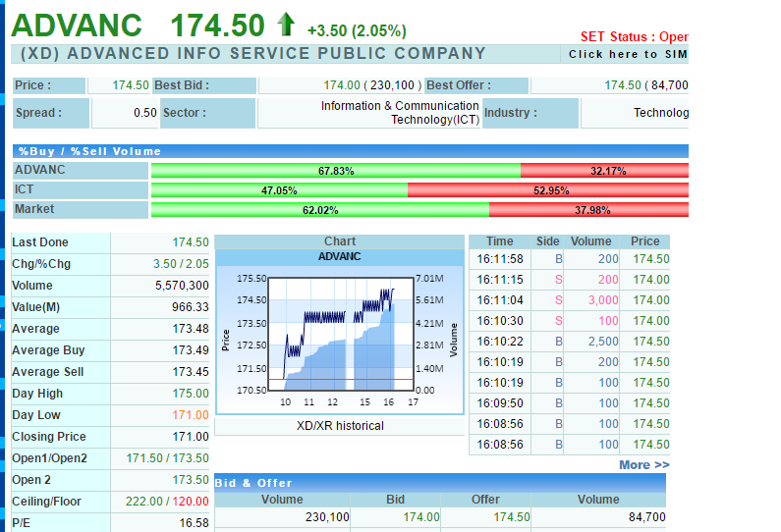781x532 pixels.
Task: Click the Average Buy value 173.49
Action: pos(191,350)
